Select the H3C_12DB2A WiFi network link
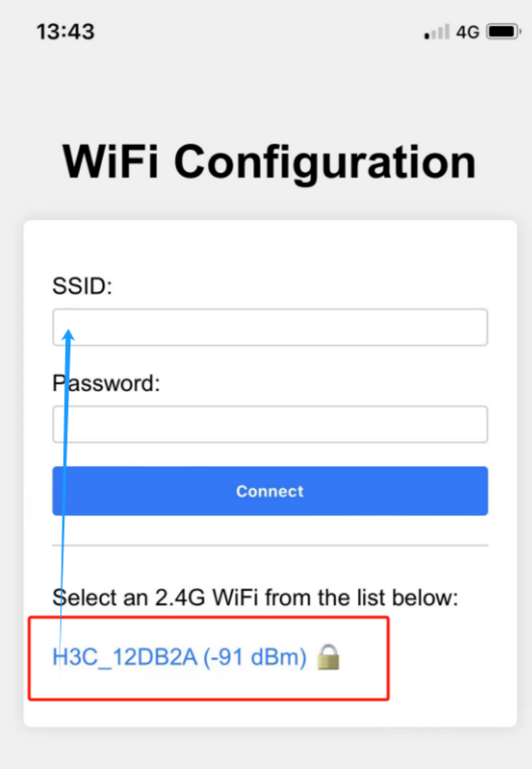Screen dimensions: 532x769 point(179,658)
